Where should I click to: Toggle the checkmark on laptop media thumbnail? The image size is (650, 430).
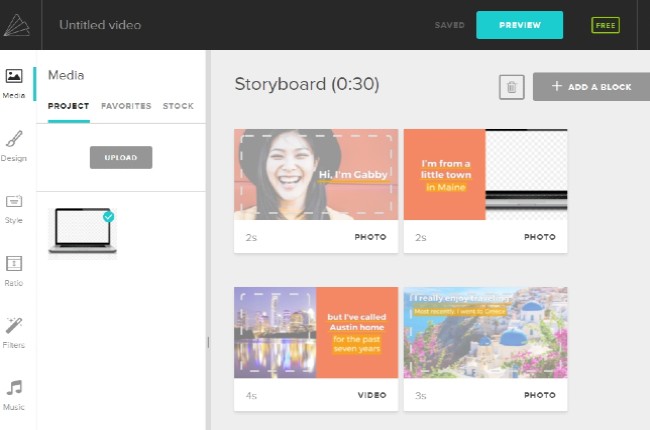pyautogui.click(x=108, y=216)
